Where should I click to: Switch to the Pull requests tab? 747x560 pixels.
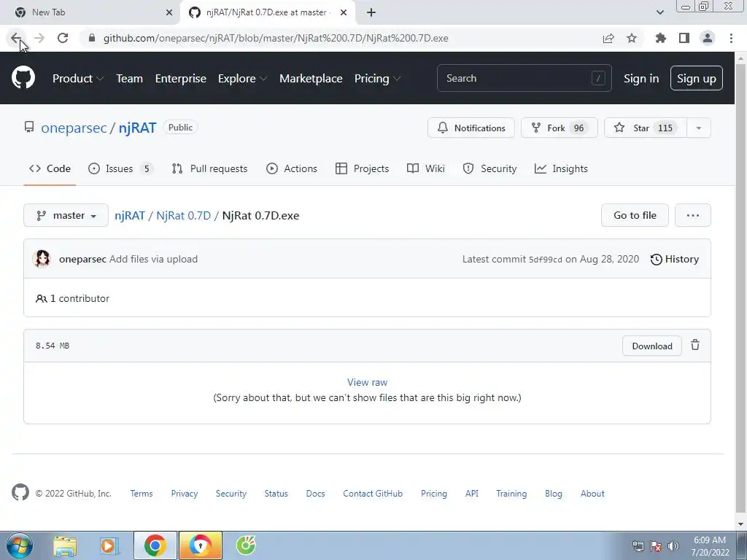209,168
